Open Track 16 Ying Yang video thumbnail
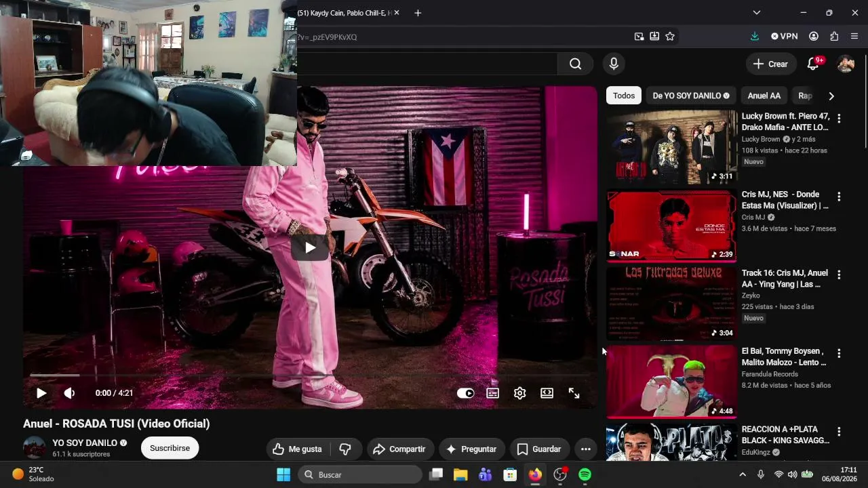This screenshot has height=488, width=868. [671, 304]
